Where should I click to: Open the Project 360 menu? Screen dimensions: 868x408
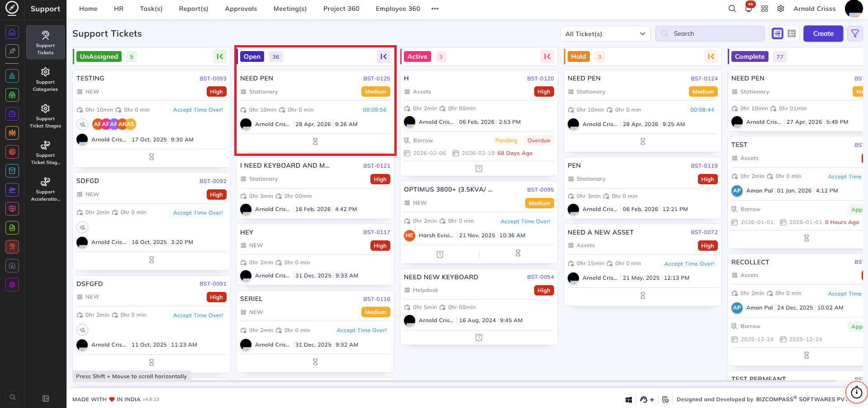click(x=342, y=9)
